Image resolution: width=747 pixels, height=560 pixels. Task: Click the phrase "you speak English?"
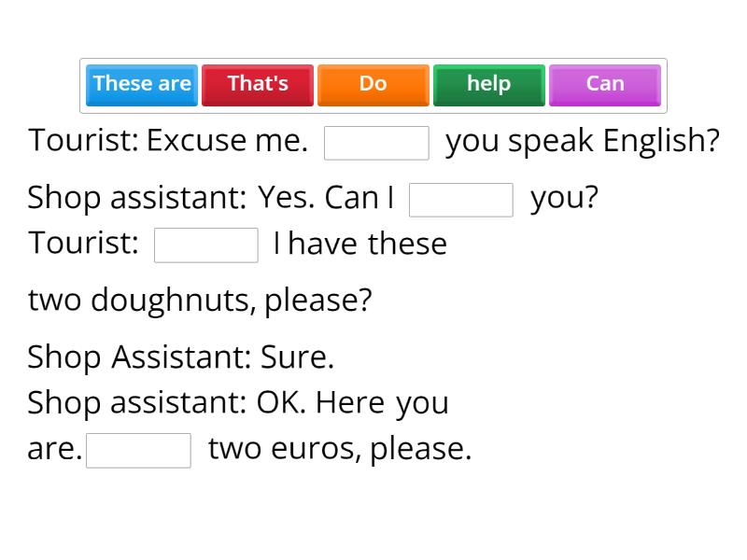coord(583,141)
